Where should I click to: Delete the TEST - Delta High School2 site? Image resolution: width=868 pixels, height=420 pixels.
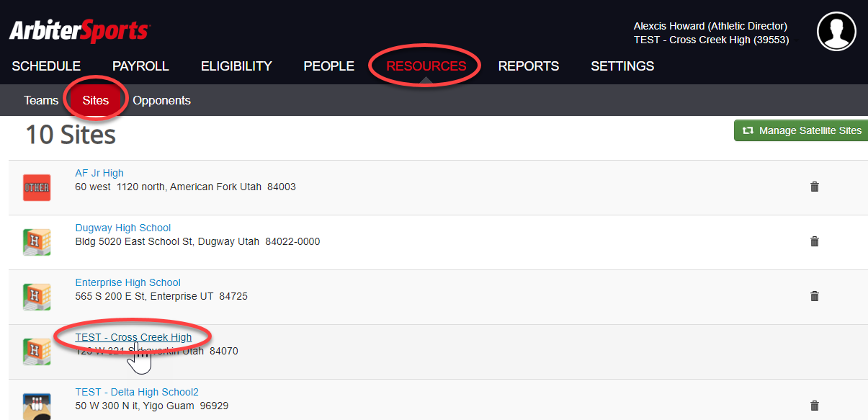(815, 406)
